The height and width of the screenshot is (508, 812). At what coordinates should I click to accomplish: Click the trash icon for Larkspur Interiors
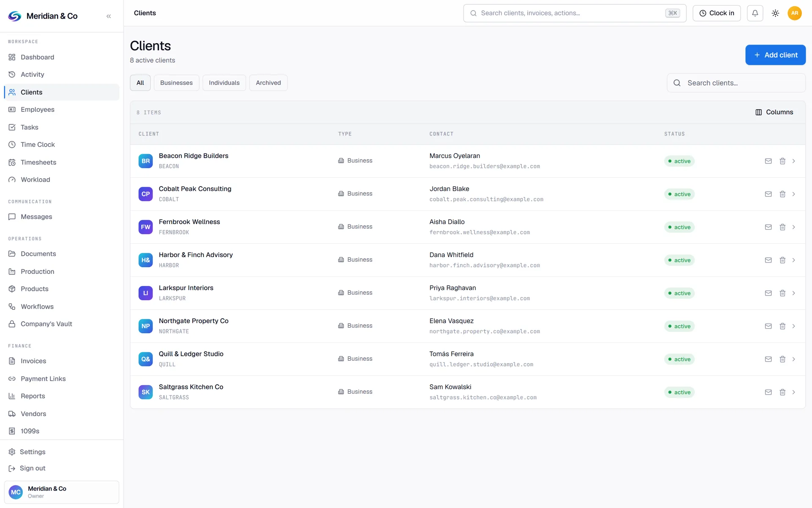(x=782, y=293)
